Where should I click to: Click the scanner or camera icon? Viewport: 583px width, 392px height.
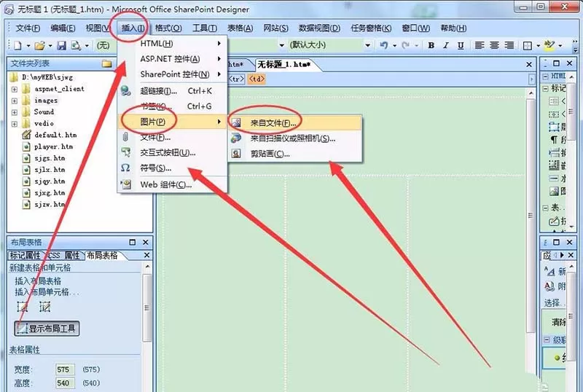[236, 138]
